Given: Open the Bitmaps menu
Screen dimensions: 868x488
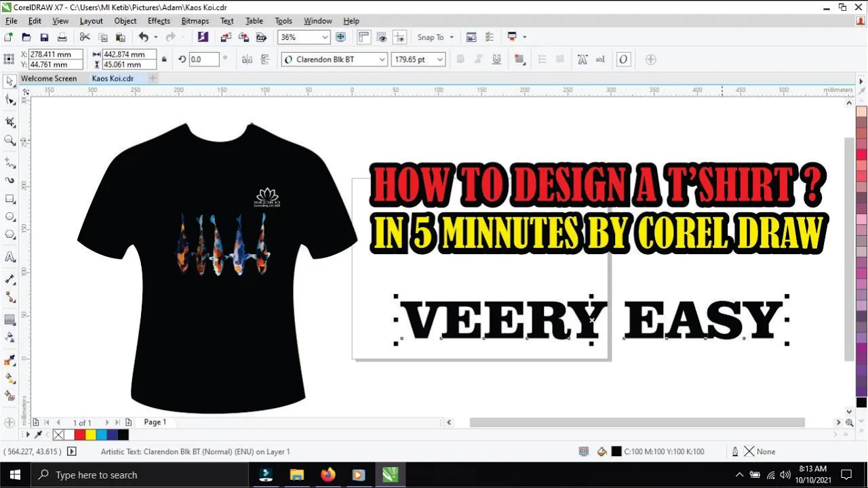Looking at the screenshot, I should (195, 21).
